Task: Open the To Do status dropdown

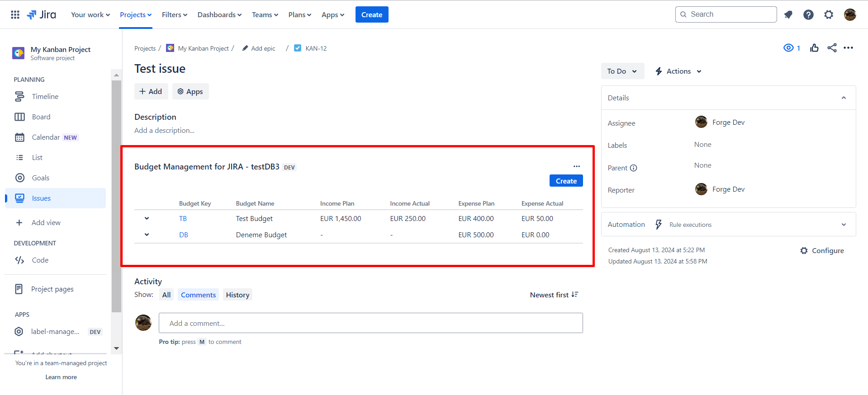Action: [622, 71]
